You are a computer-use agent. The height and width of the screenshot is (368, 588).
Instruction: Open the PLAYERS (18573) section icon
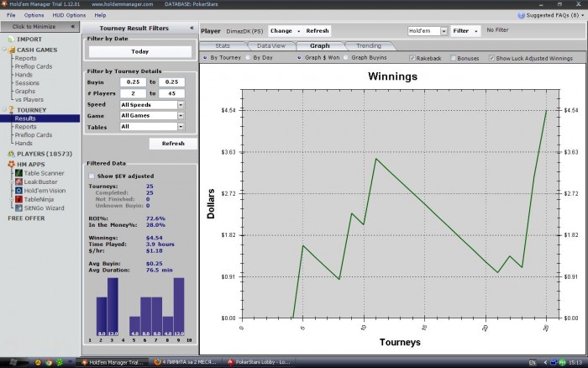11,154
